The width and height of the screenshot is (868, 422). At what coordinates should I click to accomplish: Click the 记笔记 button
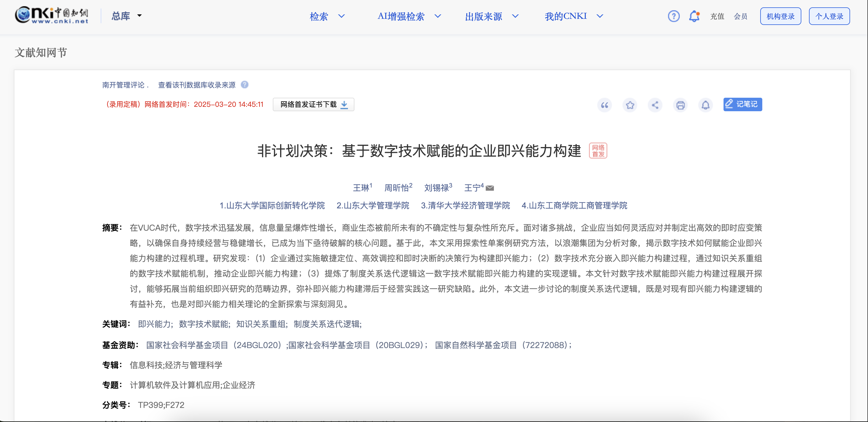(742, 104)
